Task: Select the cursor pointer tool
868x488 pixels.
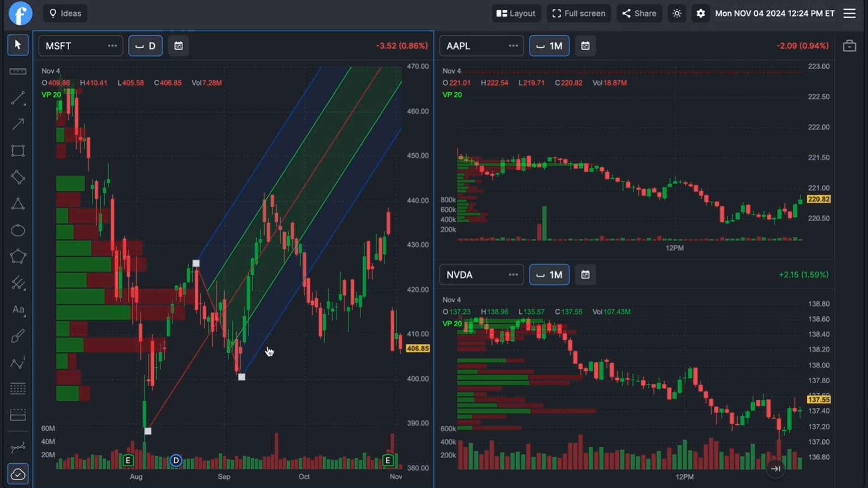Action: (x=18, y=45)
